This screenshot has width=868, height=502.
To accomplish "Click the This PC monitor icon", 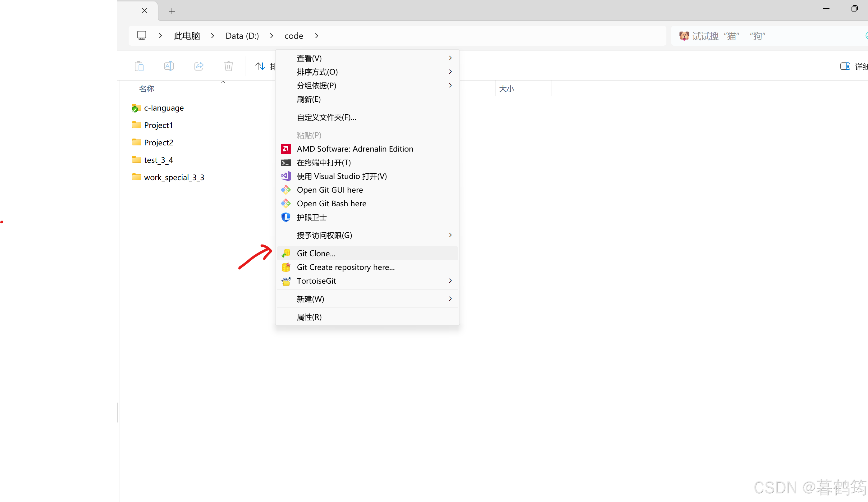I will 142,35.
